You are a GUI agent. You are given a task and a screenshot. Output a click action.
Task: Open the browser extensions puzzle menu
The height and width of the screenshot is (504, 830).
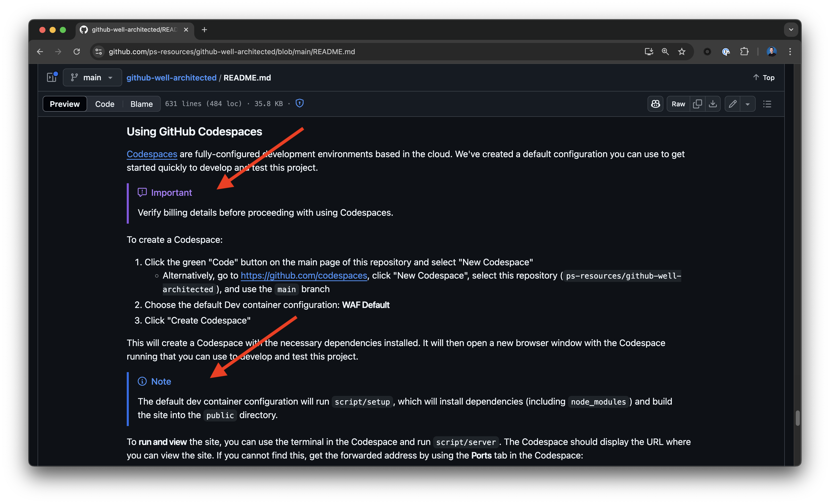[744, 52]
